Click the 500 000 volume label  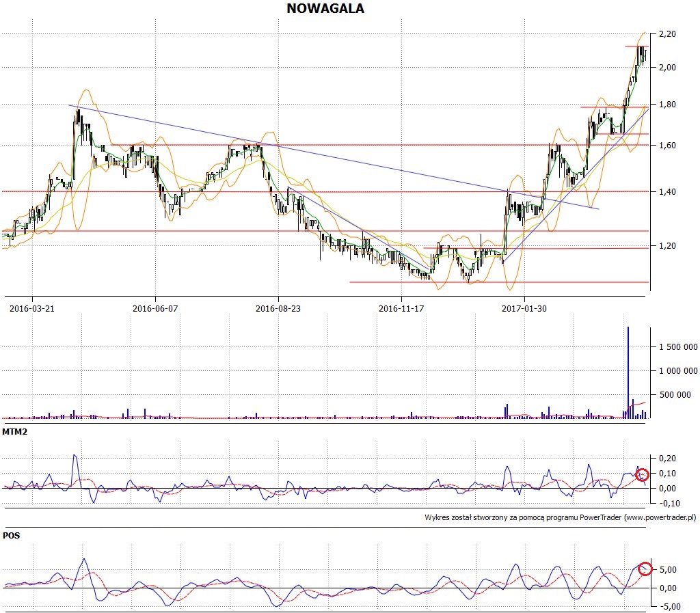(675, 395)
